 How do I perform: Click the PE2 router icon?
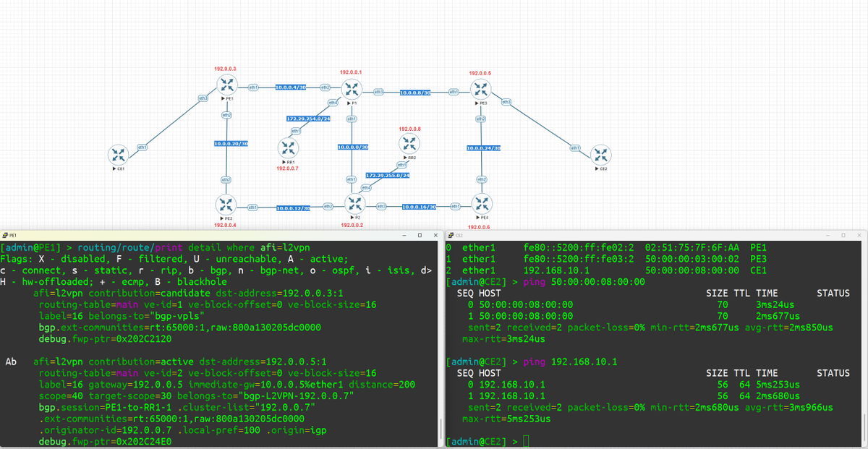(225, 204)
